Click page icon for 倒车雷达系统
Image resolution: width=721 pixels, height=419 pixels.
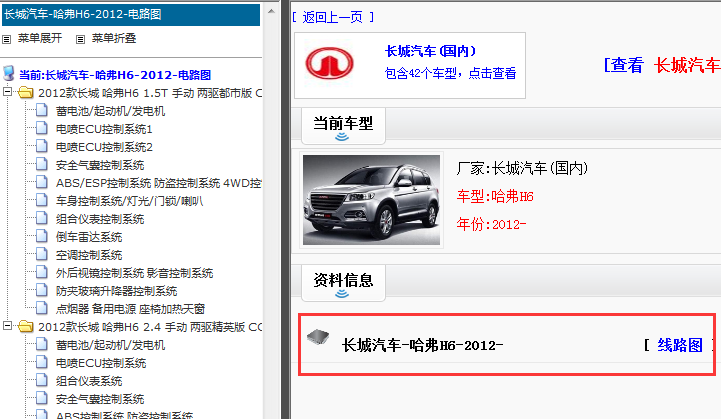click(x=42, y=236)
